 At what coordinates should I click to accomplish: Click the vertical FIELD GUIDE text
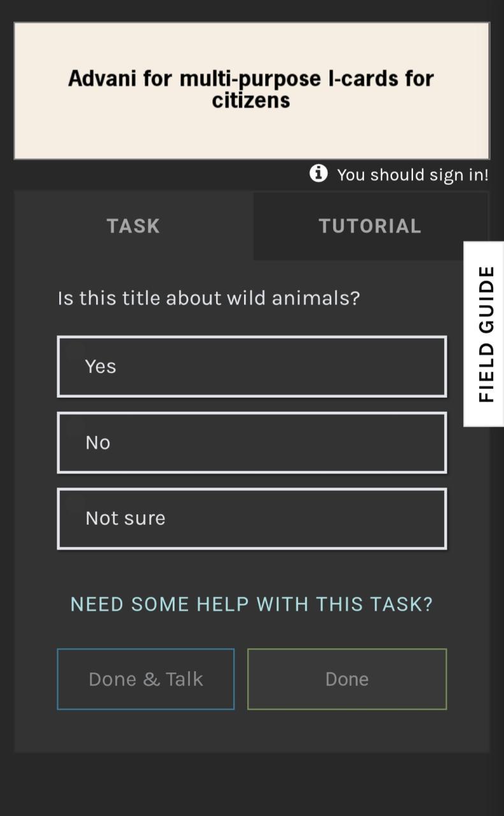pyautogui.click(x=486, y=334)
